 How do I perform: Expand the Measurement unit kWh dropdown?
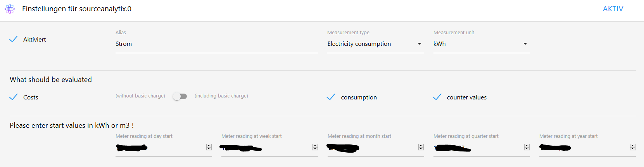pos(482,44)
